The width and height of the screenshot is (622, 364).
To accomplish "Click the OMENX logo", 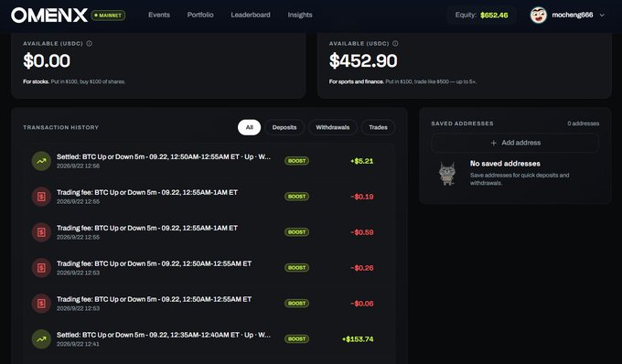I will [49, 16].
